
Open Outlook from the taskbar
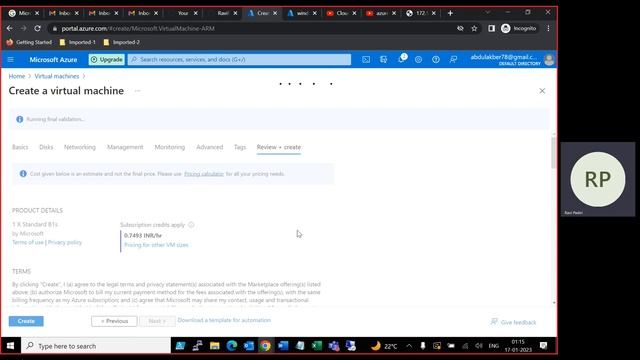click(x=249, y=346)
